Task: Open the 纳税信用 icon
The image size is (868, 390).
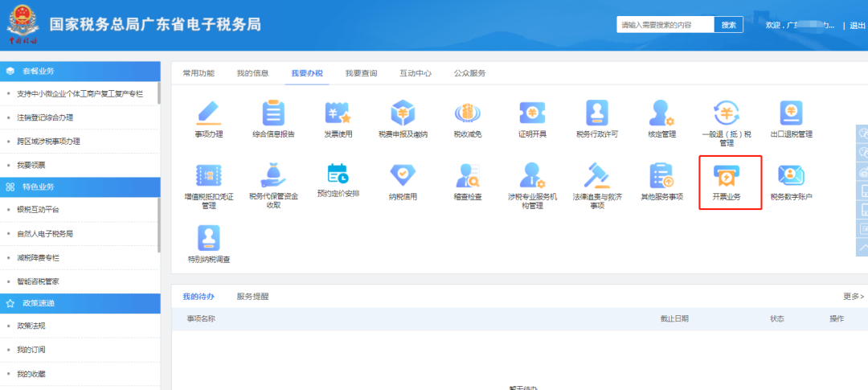Action: (x=403, y=175)
